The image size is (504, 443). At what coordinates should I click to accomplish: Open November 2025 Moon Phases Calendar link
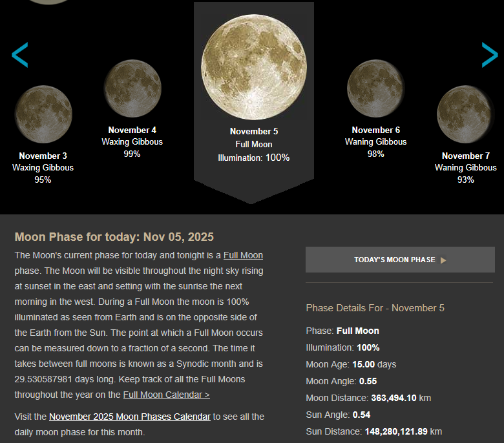[x=130, y=417]
